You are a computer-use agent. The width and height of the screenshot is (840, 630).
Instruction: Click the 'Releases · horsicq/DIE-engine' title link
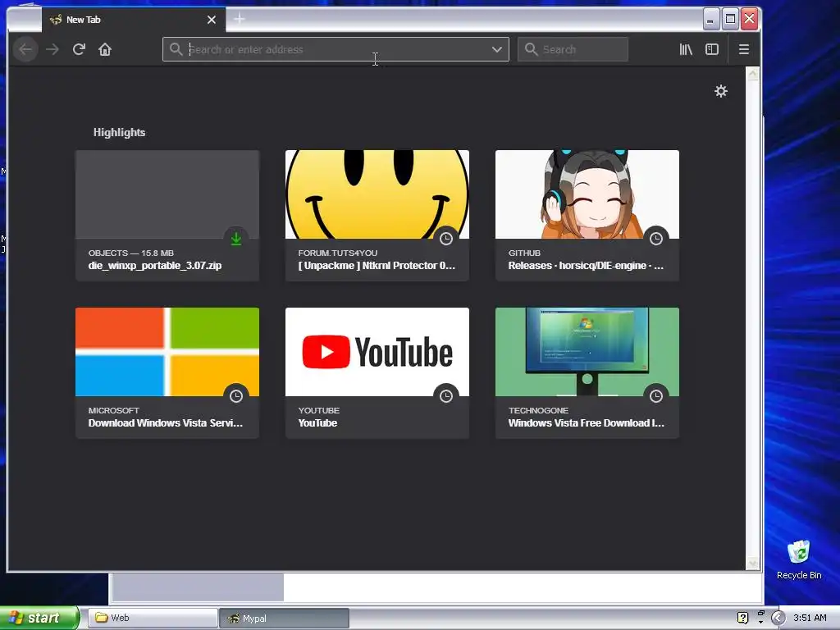586,265
